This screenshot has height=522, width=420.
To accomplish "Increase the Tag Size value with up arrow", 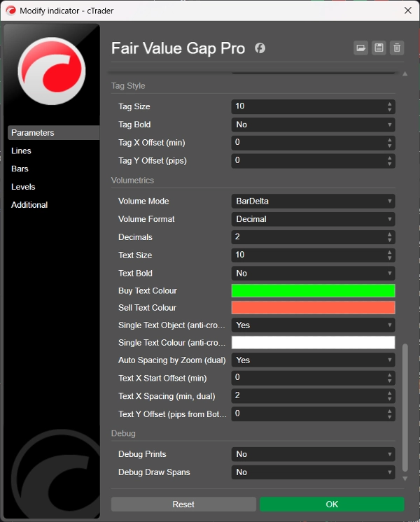I will (389, 104).
